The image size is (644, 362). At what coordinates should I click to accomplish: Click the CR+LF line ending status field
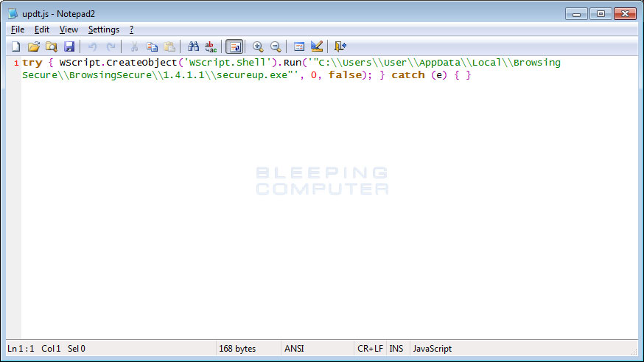(x=370, y=349)
